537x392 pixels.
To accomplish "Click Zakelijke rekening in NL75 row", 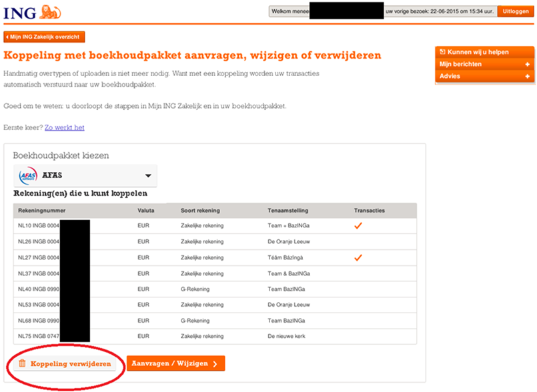I will (x=202, y=336).
